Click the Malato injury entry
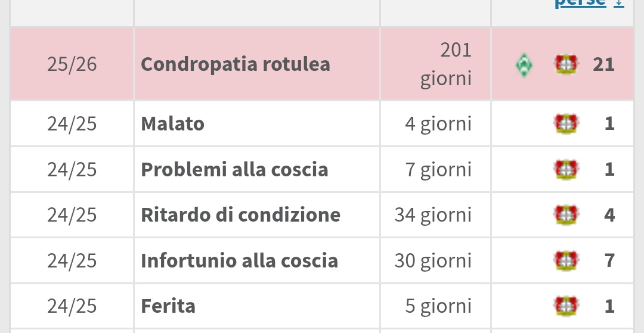Viewport: 644px width, 333px height. click(172, 124)
